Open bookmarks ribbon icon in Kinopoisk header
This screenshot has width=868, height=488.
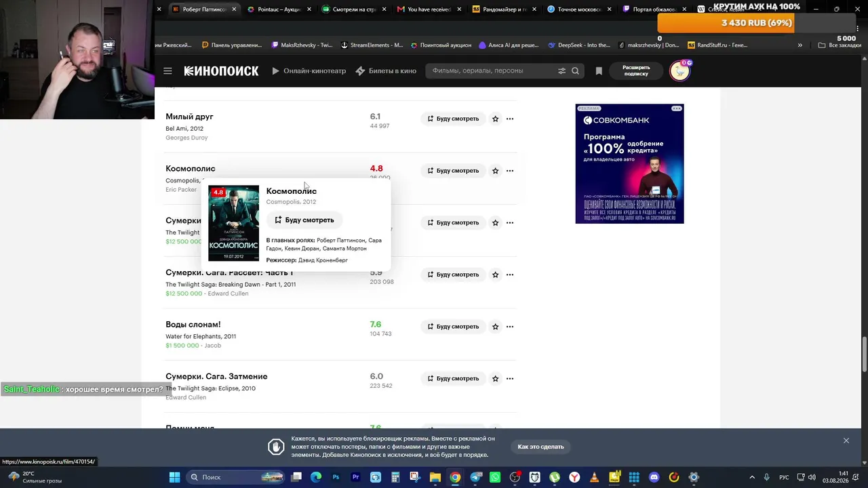[599, 70]
